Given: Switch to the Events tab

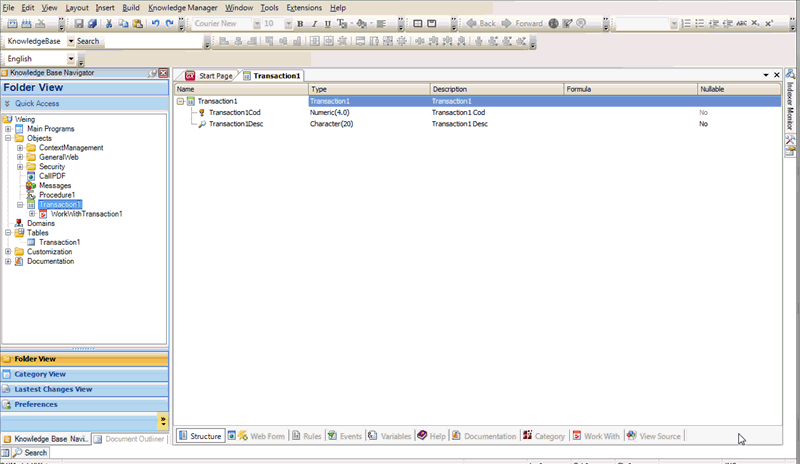Looking at the screenshot, I should 345,436.
